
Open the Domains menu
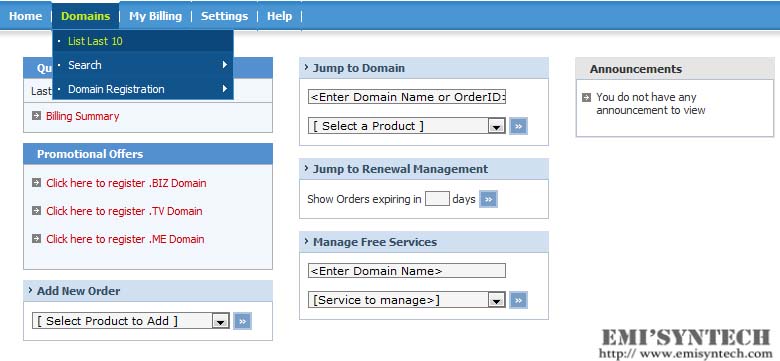85,16
